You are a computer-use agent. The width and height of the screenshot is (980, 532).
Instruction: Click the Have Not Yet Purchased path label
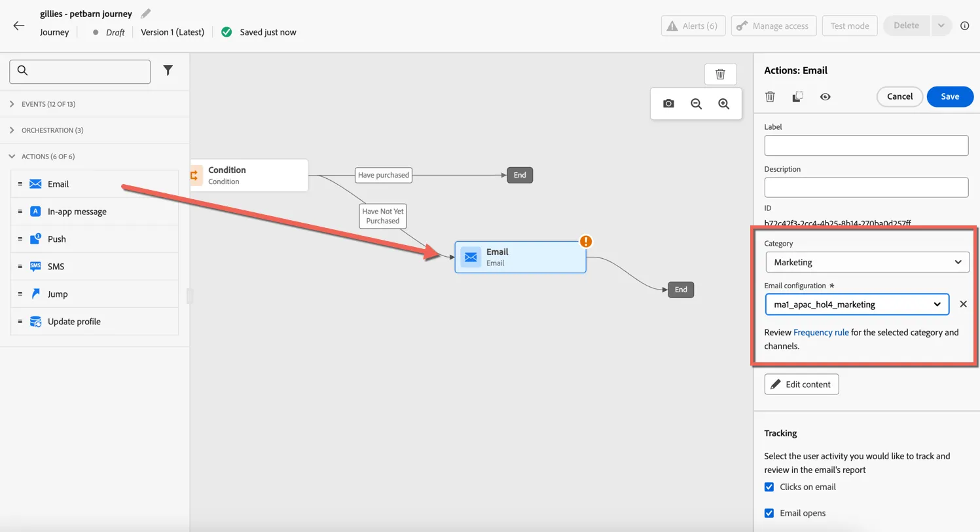pos(383,216)
